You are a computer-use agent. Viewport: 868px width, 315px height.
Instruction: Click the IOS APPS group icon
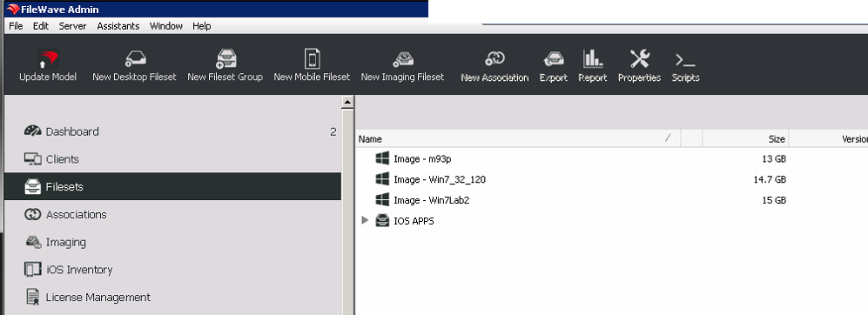point(382,220)
